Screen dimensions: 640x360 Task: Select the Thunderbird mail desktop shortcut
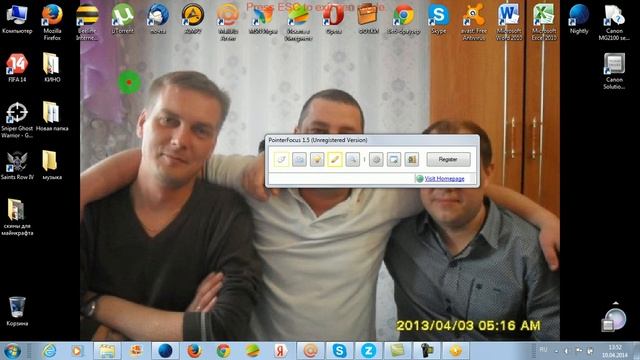158,19
